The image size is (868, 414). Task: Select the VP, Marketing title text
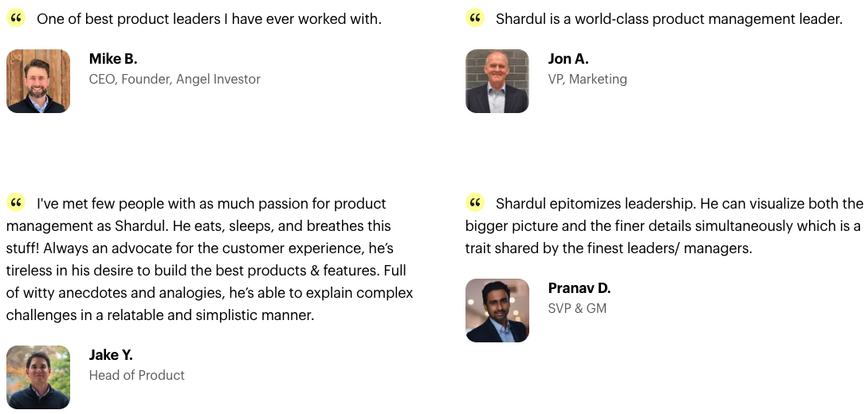tap(587, 79)
